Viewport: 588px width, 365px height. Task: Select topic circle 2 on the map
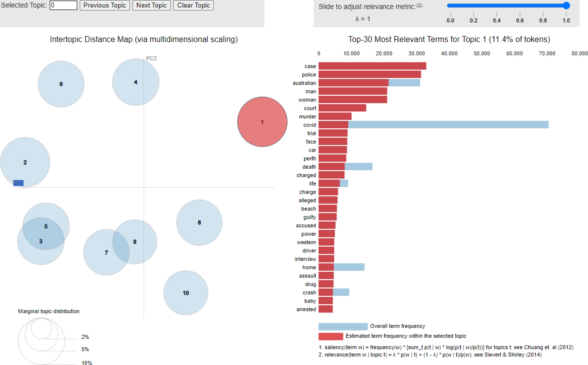(x=25, y=162)
